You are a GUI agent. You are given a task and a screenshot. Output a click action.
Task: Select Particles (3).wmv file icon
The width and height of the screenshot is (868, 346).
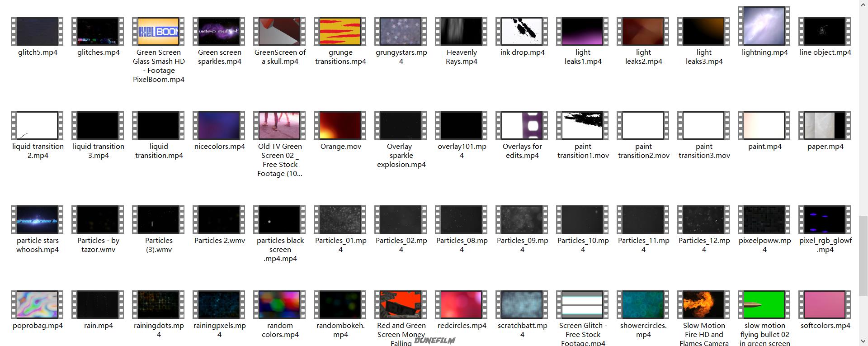click(159, 220)
